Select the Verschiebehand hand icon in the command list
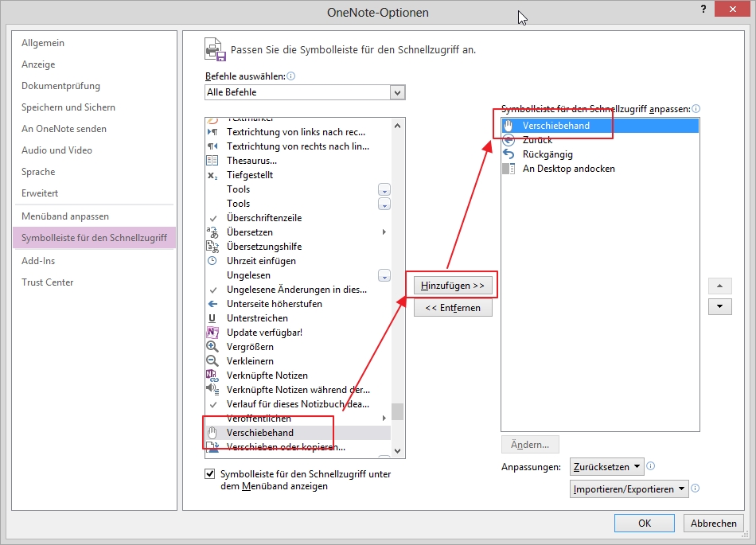The width and height of the screenshot is (756, 545). point(212,434)
